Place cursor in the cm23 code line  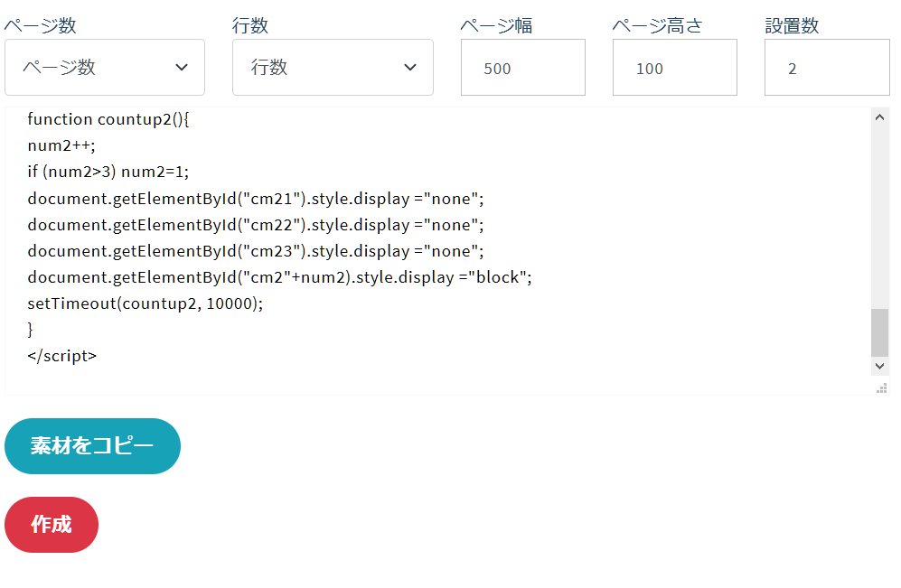tap(256, 251)
